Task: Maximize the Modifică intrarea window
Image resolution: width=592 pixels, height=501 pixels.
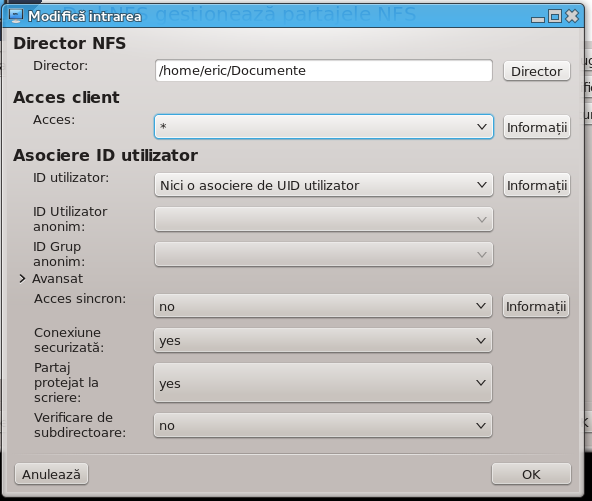Action: coord(555,16)
